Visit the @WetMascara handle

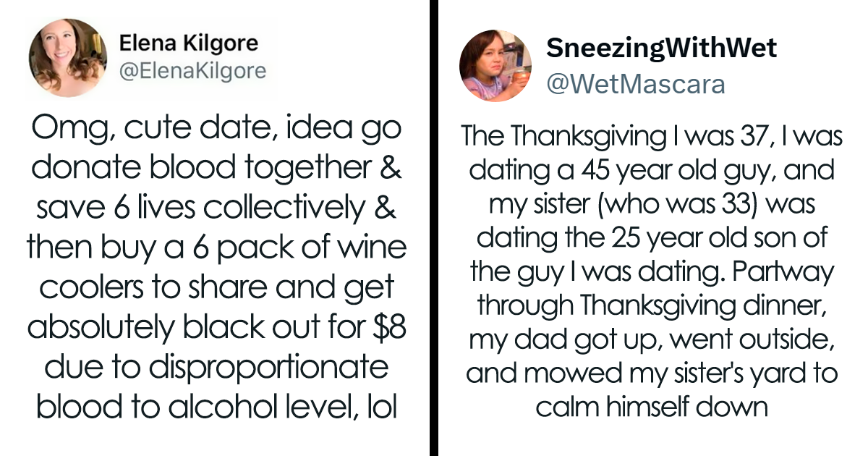point(635,84)
